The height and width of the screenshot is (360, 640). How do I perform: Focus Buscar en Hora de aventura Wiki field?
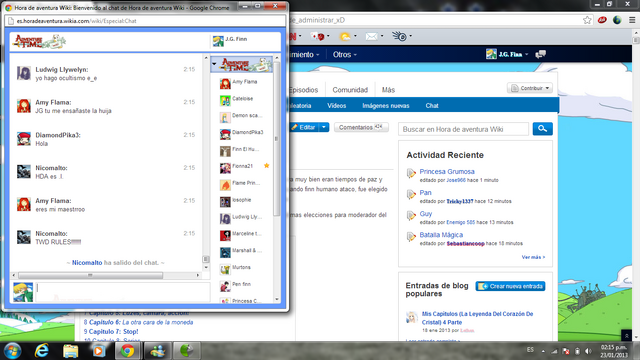pyautogui.click(x=463, y=129)
